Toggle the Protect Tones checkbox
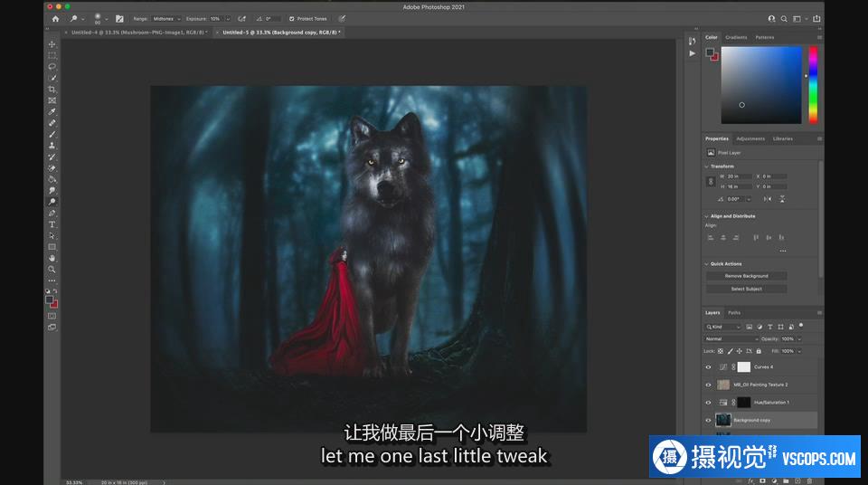The width and height of the screenshot is (868, 485). coord(292,19)
